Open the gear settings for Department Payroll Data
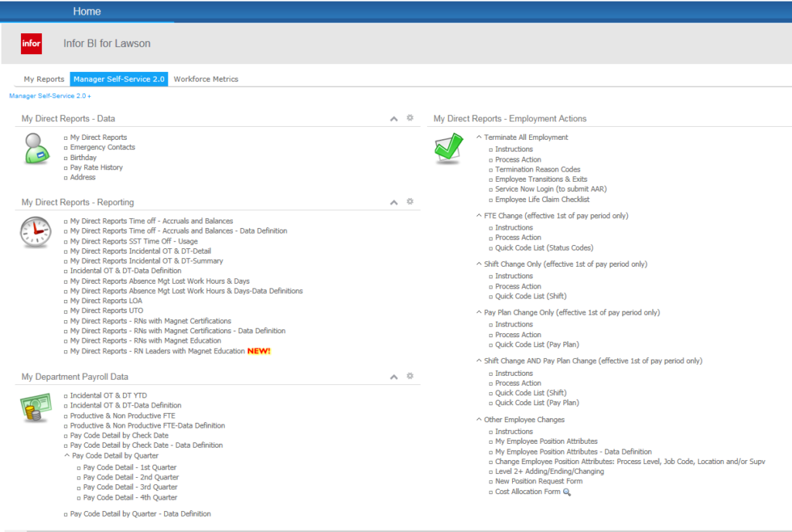 (x=411, y=377)
